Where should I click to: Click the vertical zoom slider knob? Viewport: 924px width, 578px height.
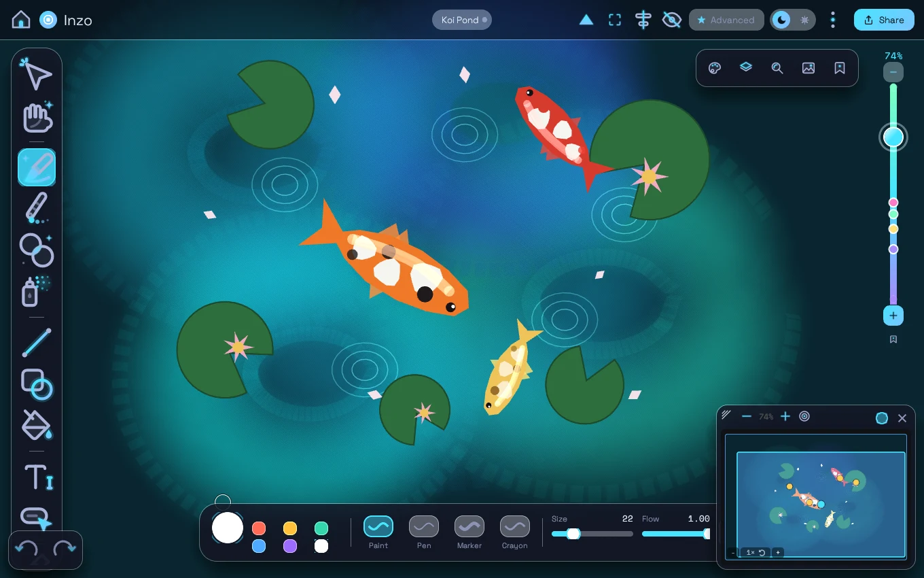coord(893,137)
